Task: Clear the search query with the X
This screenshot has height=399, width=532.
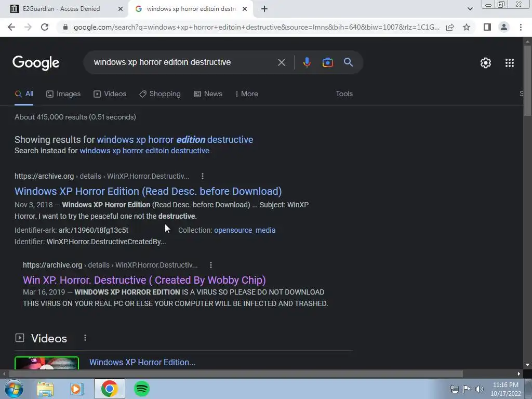Action: [281, 62]
